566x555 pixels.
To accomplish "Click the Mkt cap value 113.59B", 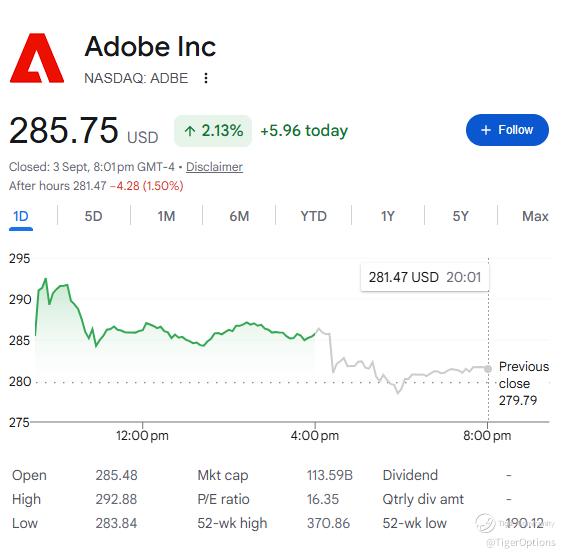I will click(329, 475).
